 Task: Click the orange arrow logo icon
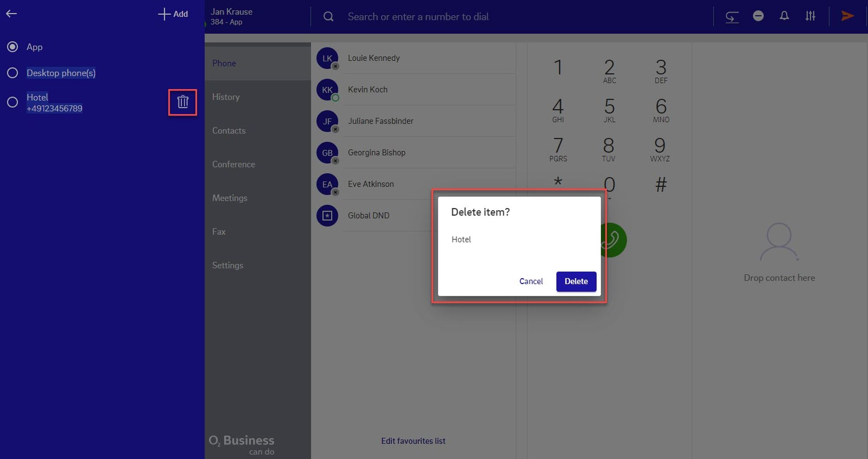coord(847,16)
